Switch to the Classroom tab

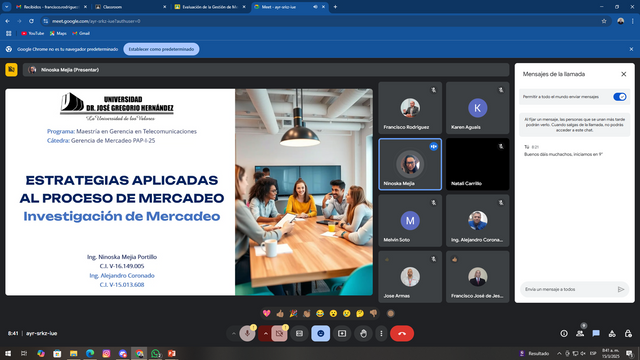[x=131, y=7]
